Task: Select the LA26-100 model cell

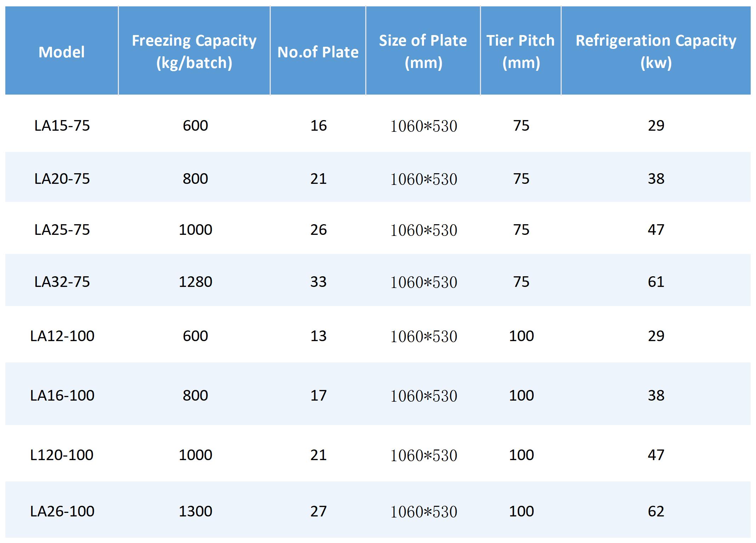Action: click(x=62, y=511)
